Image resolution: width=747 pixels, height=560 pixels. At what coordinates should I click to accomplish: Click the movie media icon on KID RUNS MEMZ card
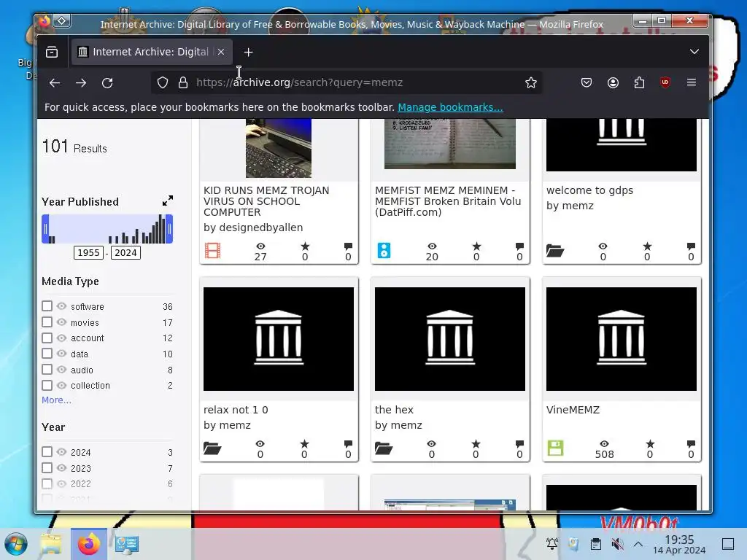[212, 251]
